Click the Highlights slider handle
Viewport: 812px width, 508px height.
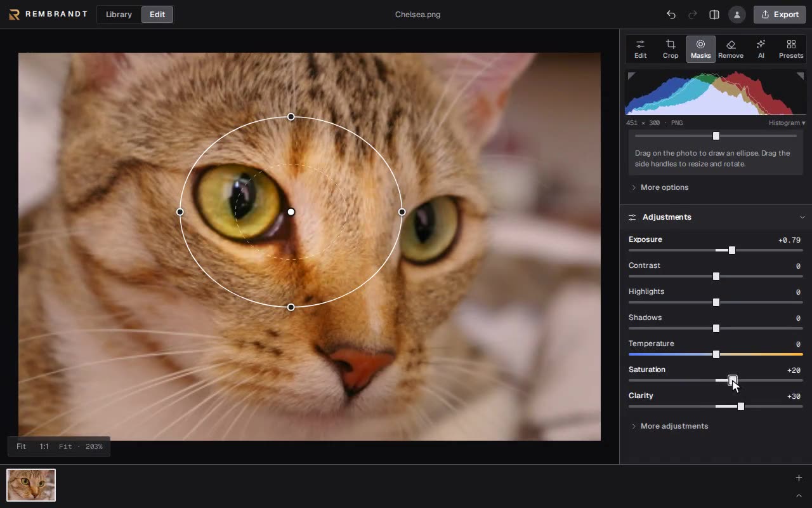point(716,302)
